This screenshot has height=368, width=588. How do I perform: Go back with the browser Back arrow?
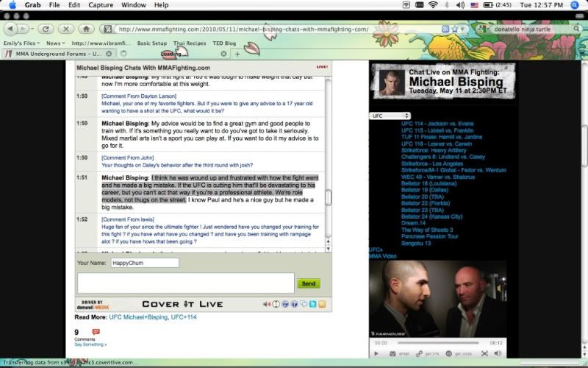(x=10, y=29)
